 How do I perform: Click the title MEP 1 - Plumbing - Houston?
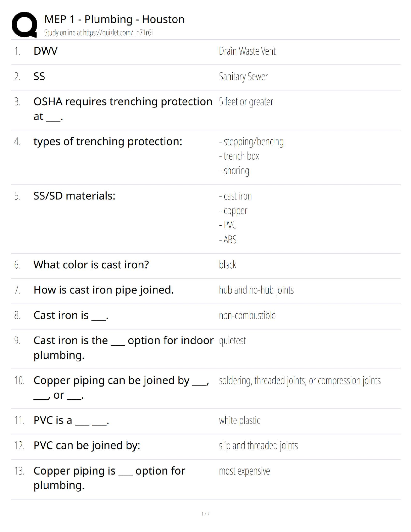point(114,19)
